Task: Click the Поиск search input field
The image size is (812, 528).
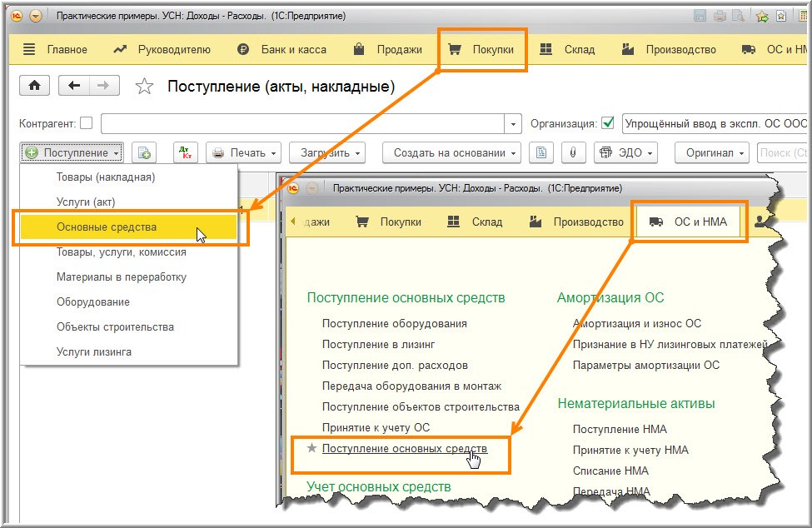Action: [783, 152]
